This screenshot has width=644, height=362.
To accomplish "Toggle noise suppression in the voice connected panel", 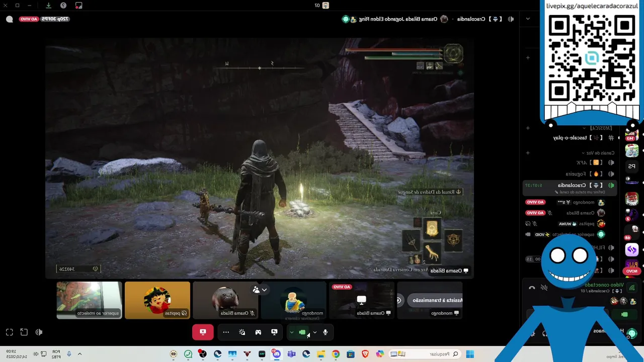I will point(544,288).
